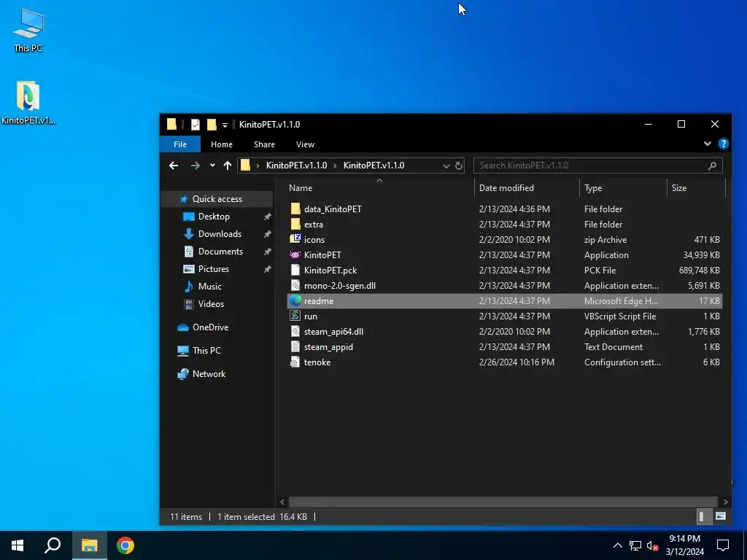The image size is (747, 560).
Task: Open Explorer Help icon
Action: coord(723,144)
